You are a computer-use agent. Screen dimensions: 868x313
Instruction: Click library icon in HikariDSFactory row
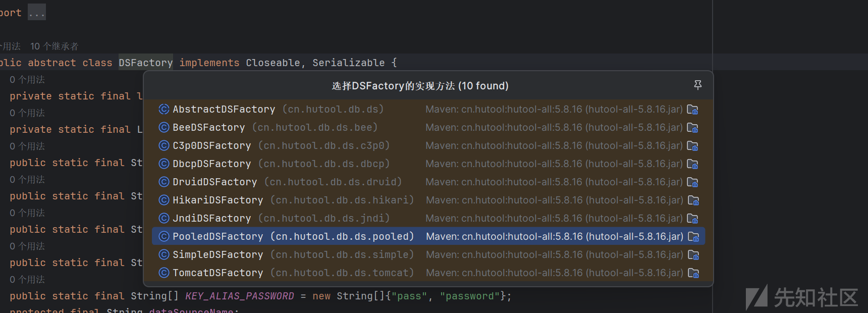[x=693, y=200]
